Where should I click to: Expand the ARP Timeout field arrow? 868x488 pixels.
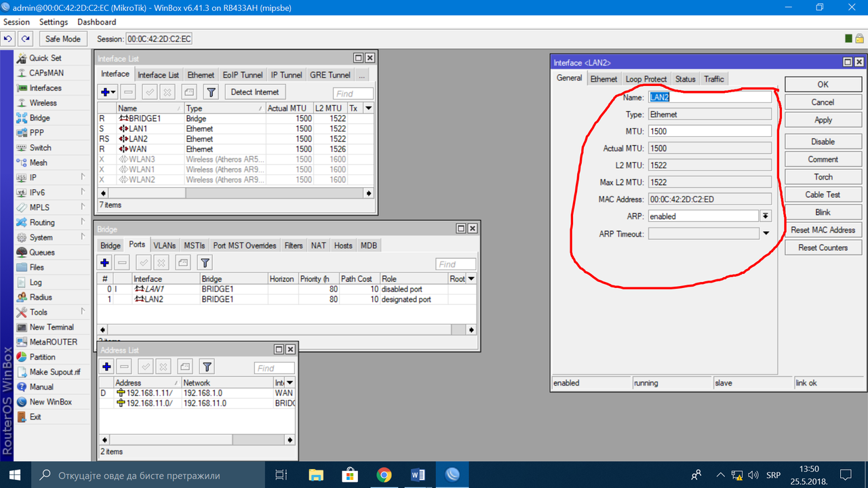coord(766,234)
